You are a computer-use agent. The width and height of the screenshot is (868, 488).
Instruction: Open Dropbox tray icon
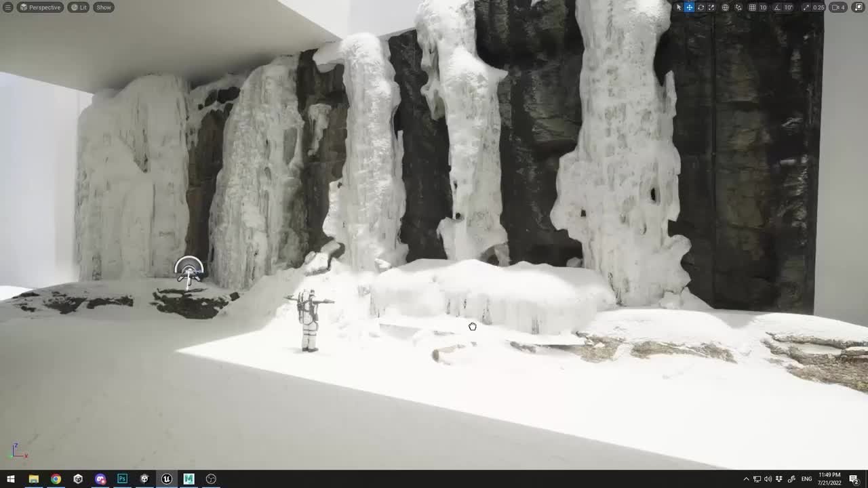[x=778, y=479]
